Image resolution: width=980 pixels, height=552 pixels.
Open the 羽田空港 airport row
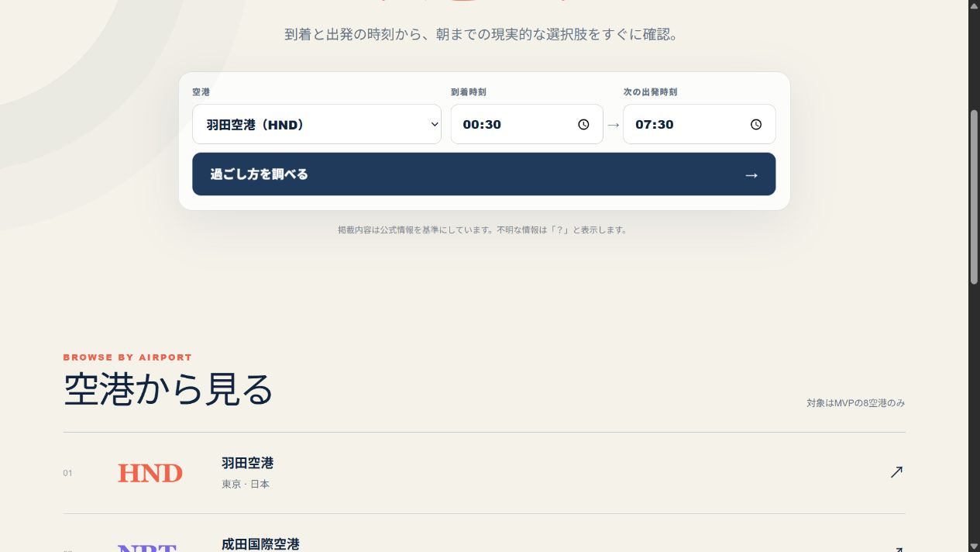click(x=484, y=473)
